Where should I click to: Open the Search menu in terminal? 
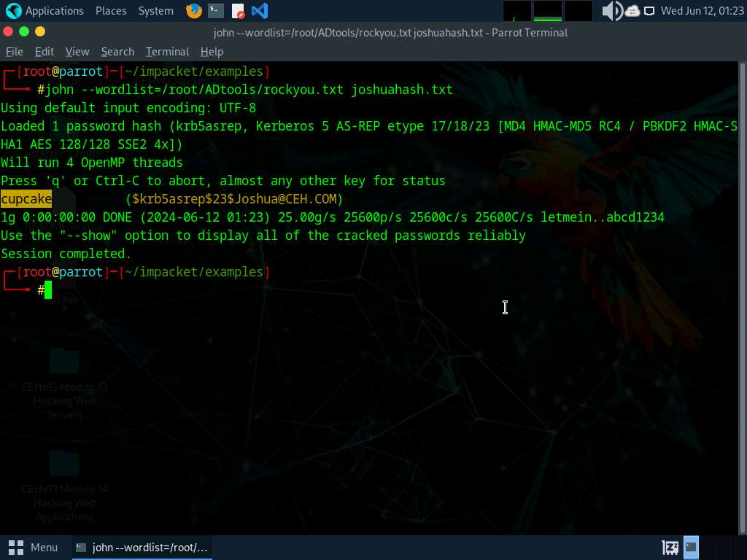[x=117, y=52]
